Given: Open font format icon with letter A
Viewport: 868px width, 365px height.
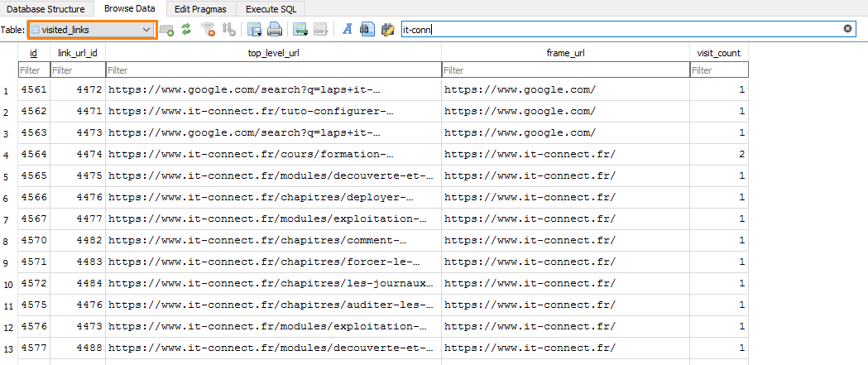Looking at the screenshot, I should coord(347,29).
